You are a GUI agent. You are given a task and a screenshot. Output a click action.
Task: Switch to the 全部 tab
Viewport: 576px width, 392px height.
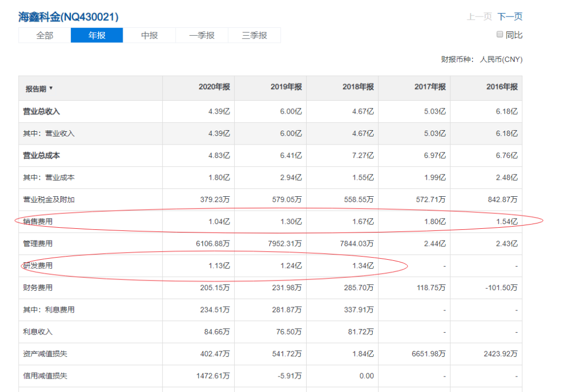point(44,35)
